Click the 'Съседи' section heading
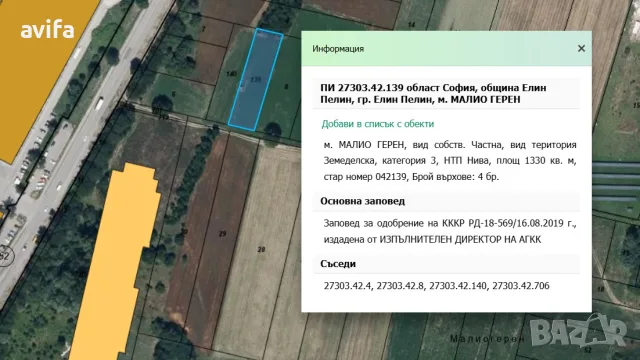Image resolution: width=640 pixels, height=360 pixels. tap(338, 264)
